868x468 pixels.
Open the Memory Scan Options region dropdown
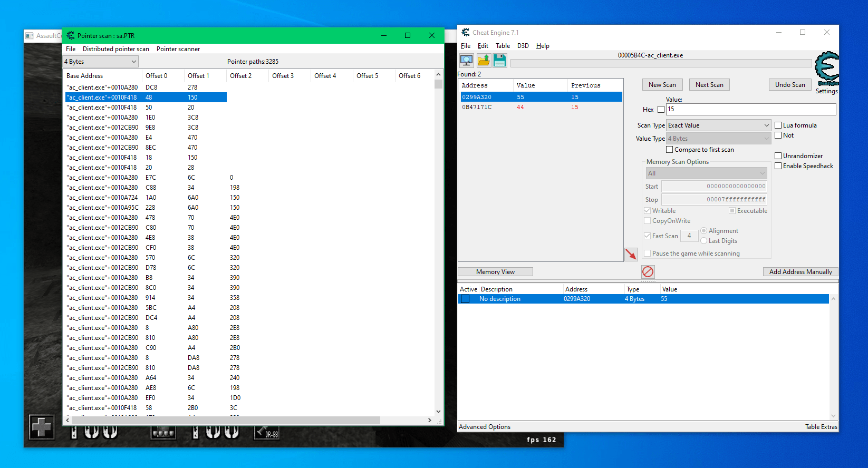click(707, 173)
